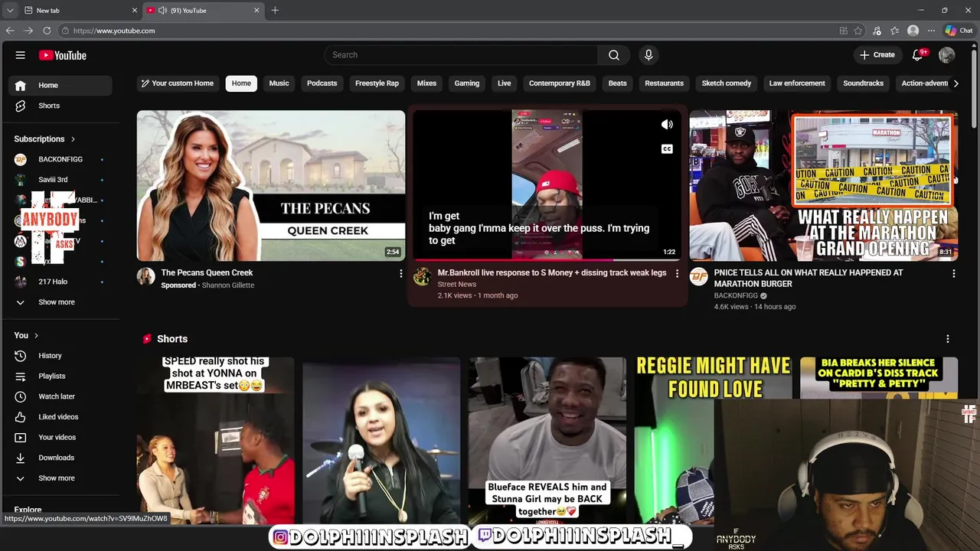The width and height of the screenshot is (980, 551).
Task: Open The Pecans Queen Creek thumbnail
Action: (271, 185)
